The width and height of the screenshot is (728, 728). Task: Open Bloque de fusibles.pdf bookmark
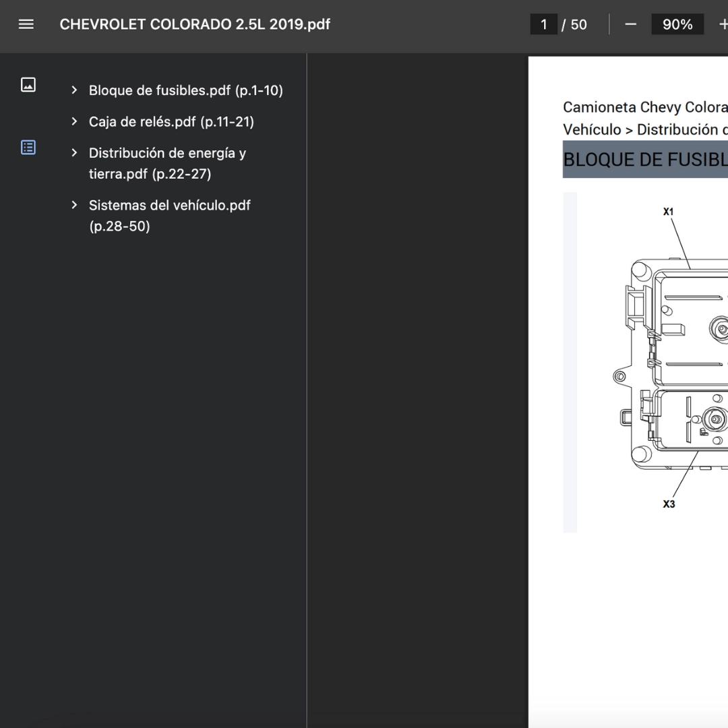(x=185, y=90)
